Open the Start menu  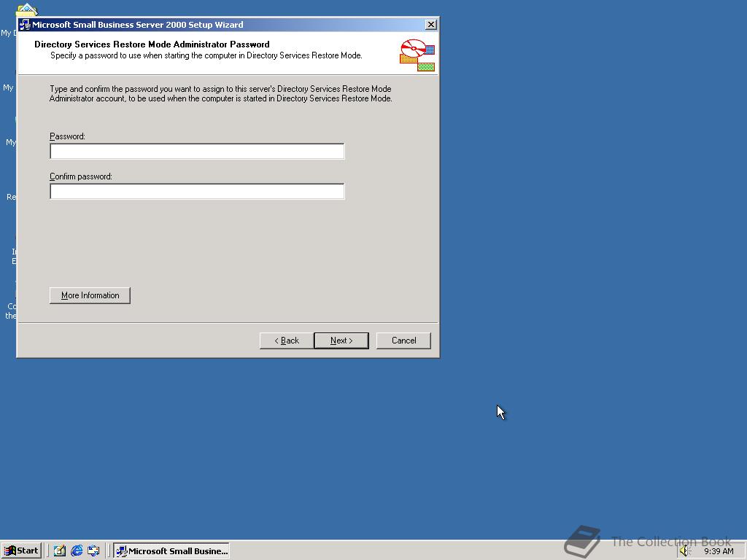(21, 551)
